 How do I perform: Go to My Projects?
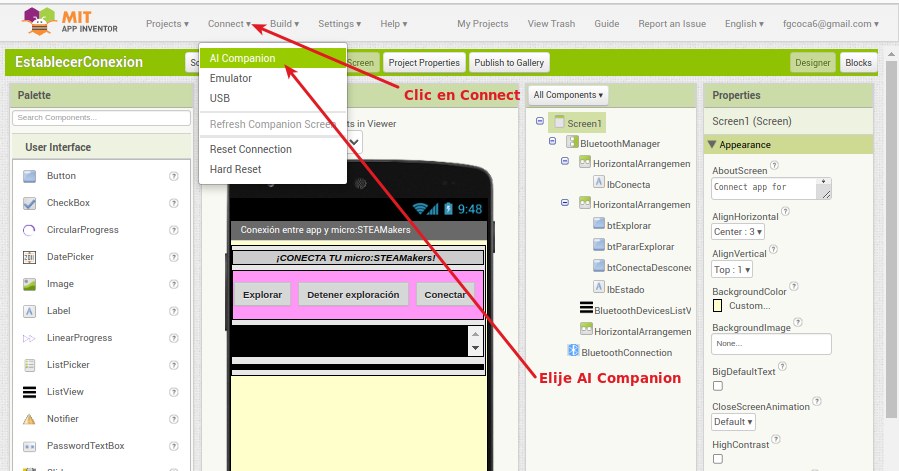click(x=483, y=24)
